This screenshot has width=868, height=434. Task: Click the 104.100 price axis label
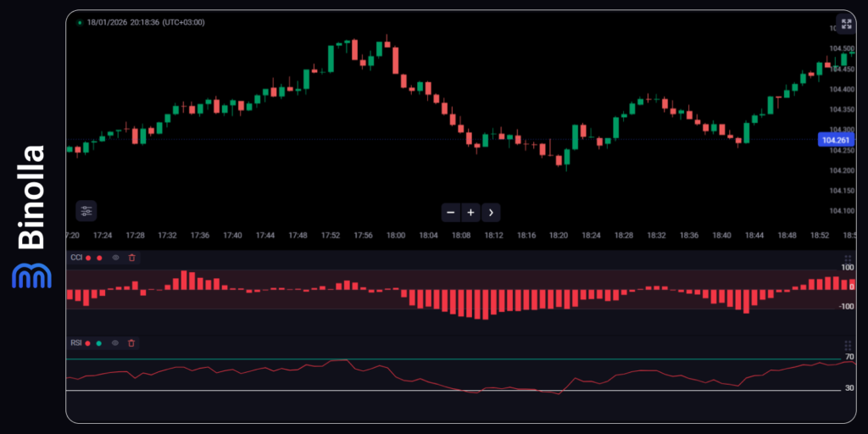[843, 211]
